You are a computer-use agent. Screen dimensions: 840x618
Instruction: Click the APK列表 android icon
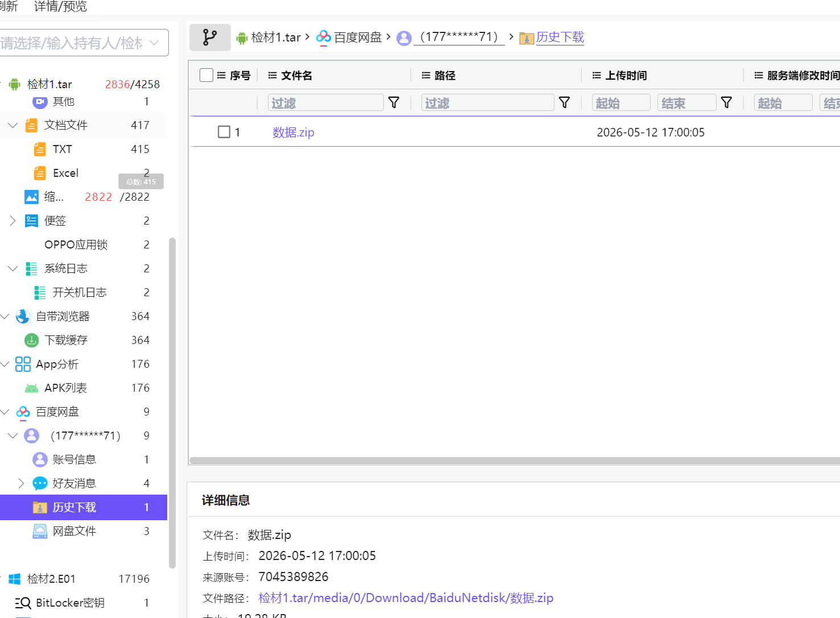click(31, 388)
